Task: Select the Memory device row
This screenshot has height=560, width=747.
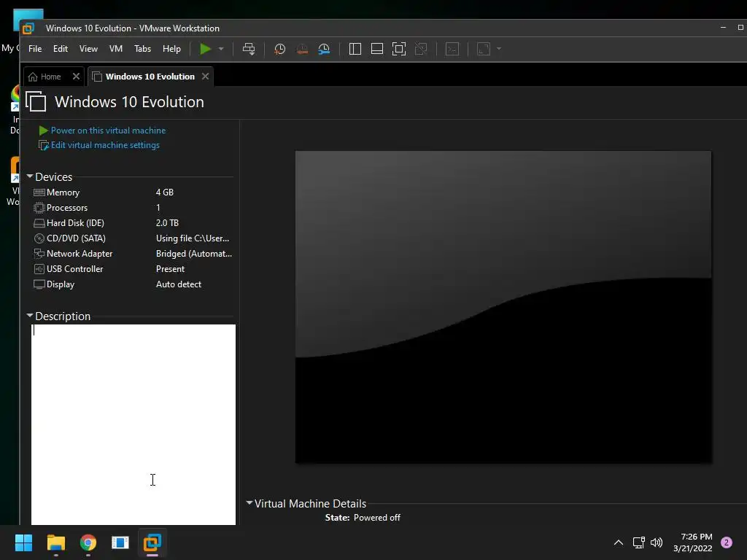Action: click(133, 192)
